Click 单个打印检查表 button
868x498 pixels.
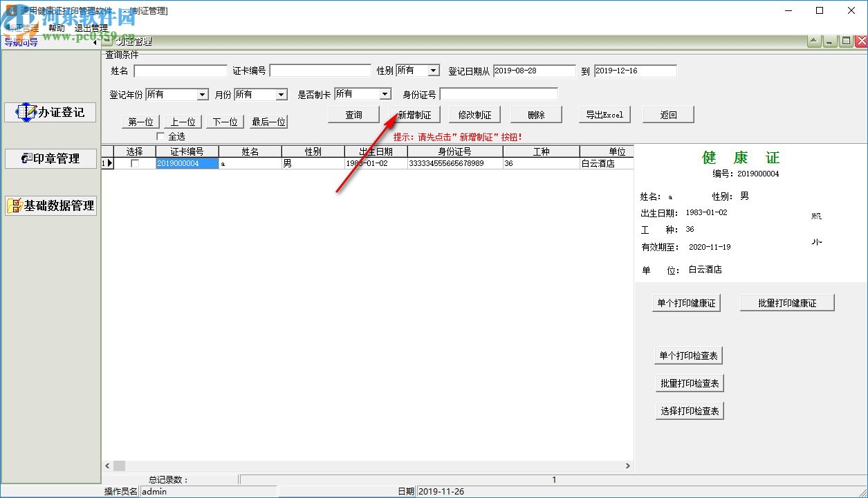click(x=690, y=356)
